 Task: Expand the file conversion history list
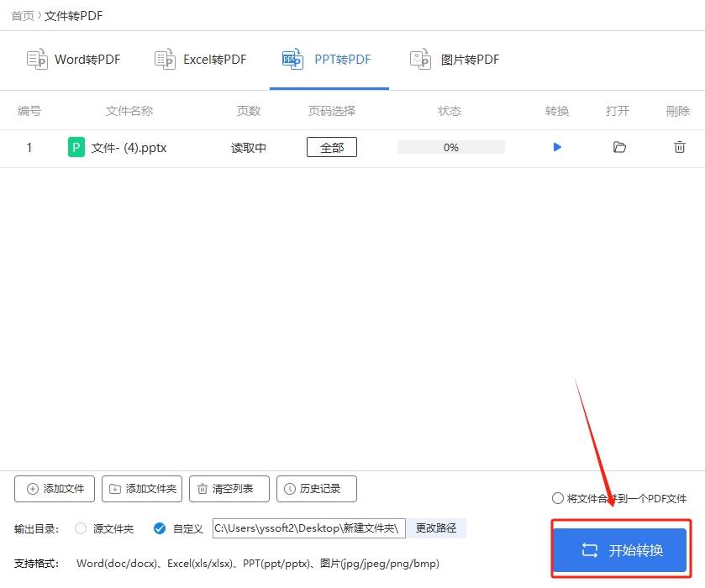[x=317, y=489]
